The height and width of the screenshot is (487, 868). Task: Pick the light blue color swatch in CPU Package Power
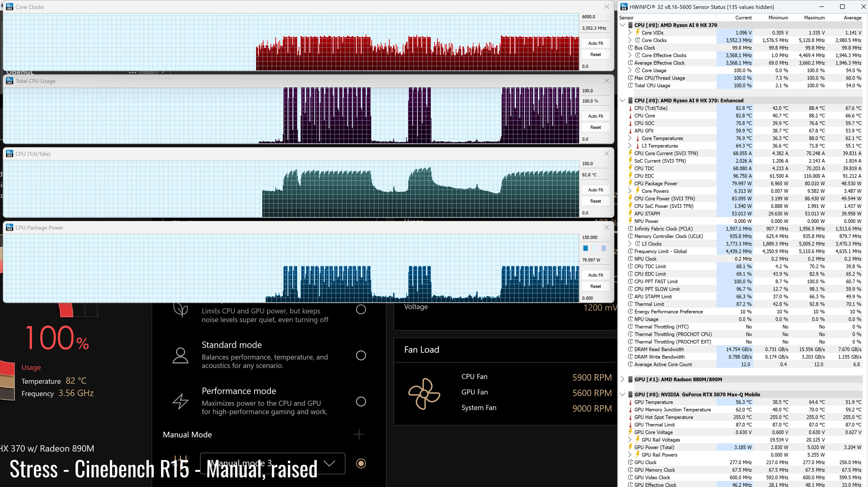pos(604,248)
